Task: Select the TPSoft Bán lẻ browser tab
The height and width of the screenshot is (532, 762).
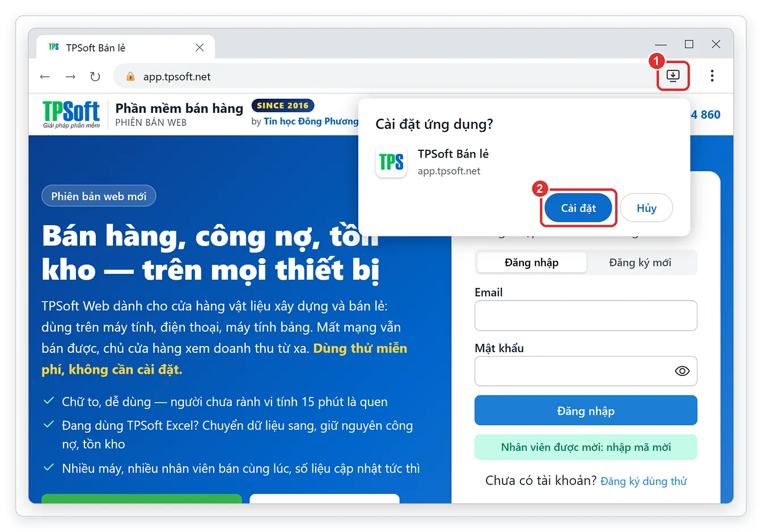Action: coord(125,47)
